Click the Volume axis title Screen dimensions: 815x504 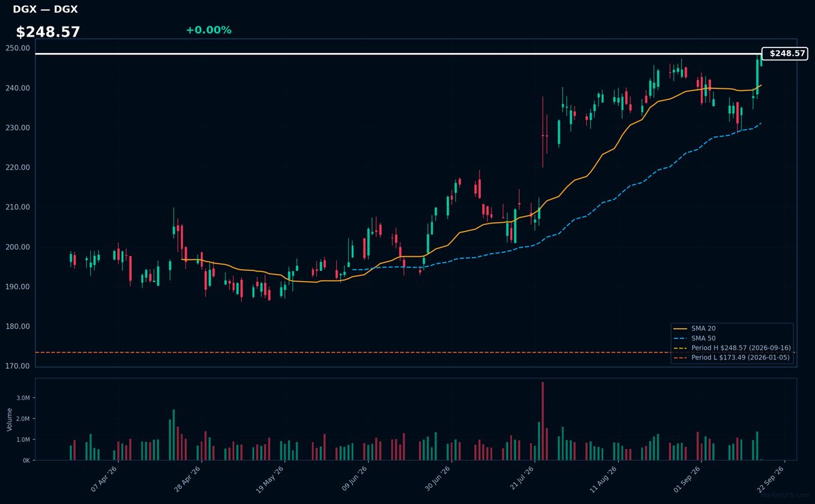pyautogui.click(x=10, y=419)
